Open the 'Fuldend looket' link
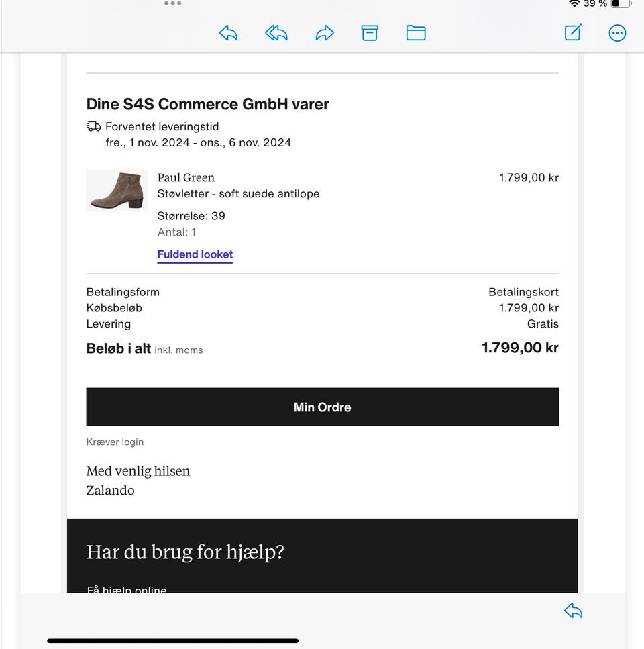644x649 pixels. click(195, 254)
